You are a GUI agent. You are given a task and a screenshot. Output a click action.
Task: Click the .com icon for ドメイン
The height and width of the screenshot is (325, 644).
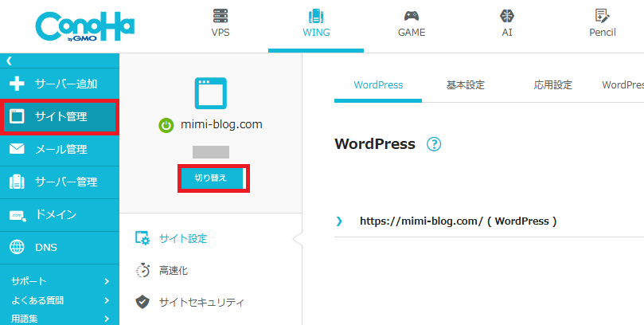18,215
